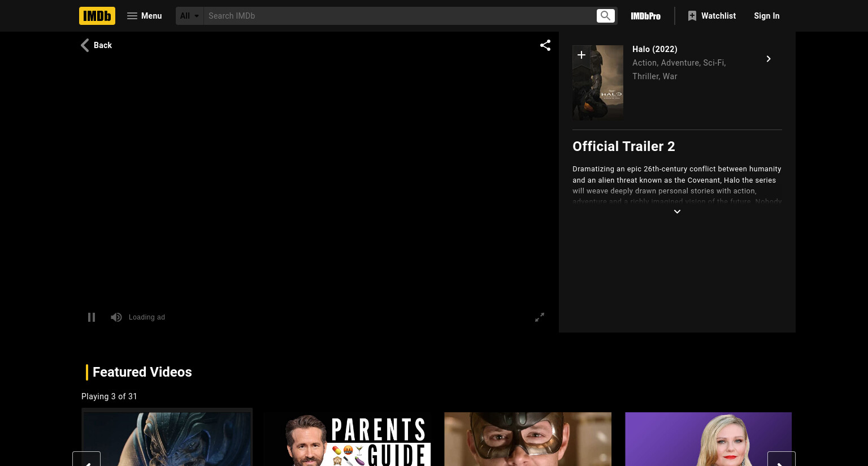
Task: Open the blonde woman featured video thumbnail
Action: pyautogui.click(x=709, y=439)
